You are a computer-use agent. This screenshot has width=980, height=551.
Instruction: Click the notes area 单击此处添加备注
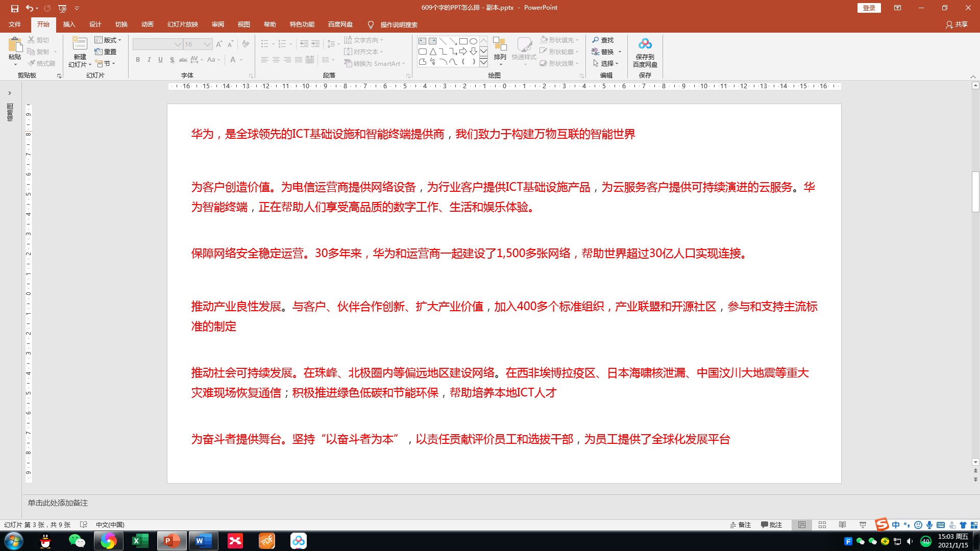pyautogui.click(x=58, y=503)
